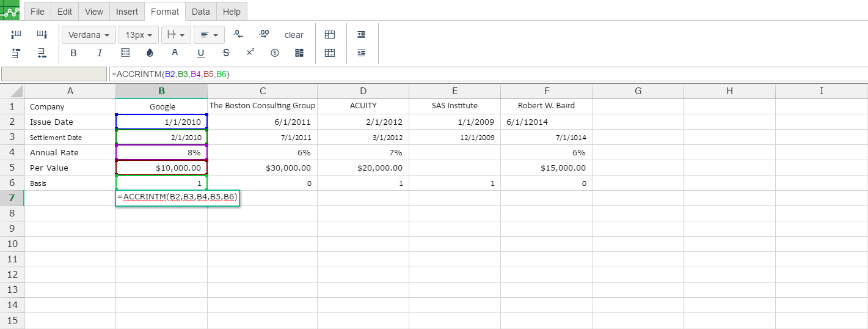The width and height of the screenshot is (868, 329).
Task: Click the insert column left icon
Action: click(16, 35)
